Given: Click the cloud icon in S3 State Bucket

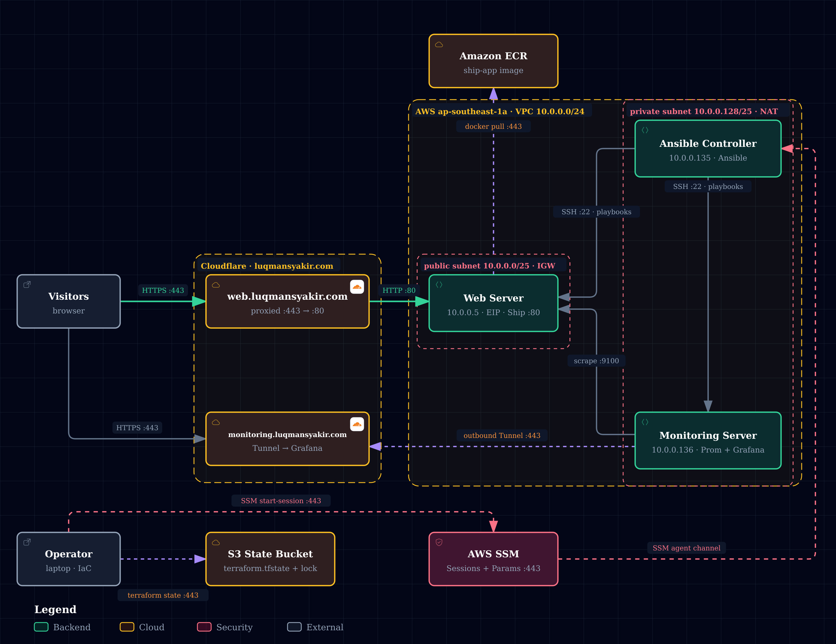Looking at the screenshot, I should point(216,542).
